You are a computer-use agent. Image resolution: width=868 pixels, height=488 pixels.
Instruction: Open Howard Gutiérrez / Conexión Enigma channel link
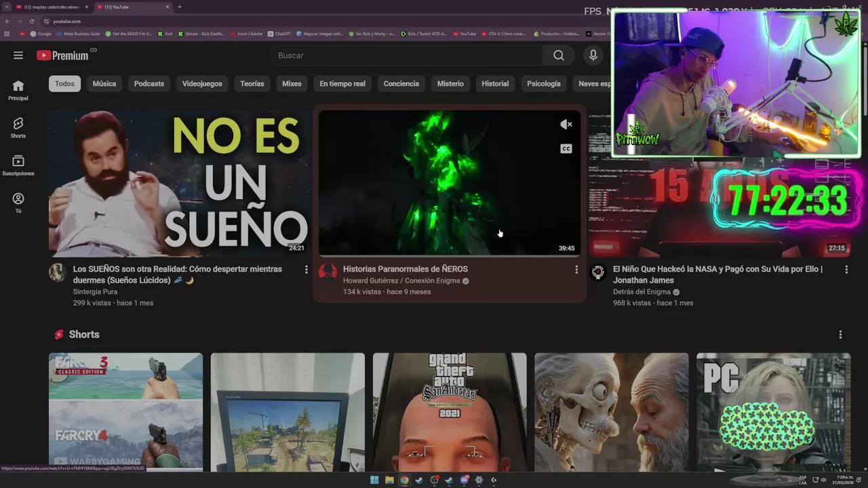(402, 281)
